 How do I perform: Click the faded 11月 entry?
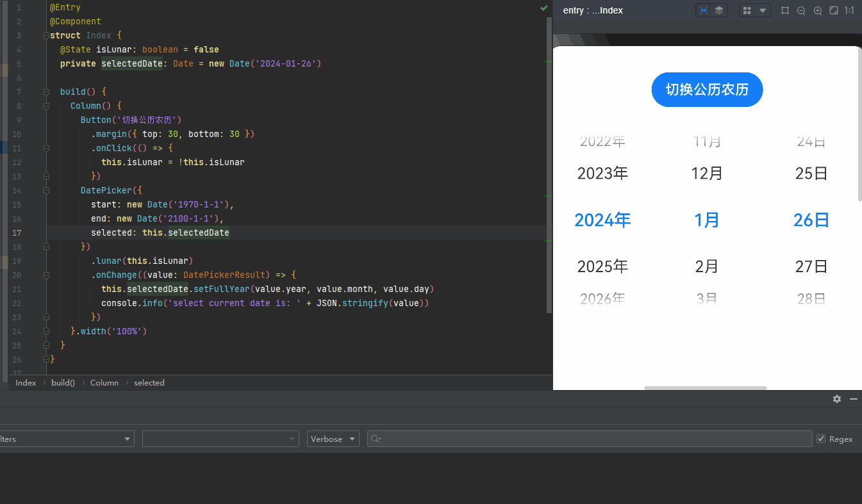(x=707, y=142)
